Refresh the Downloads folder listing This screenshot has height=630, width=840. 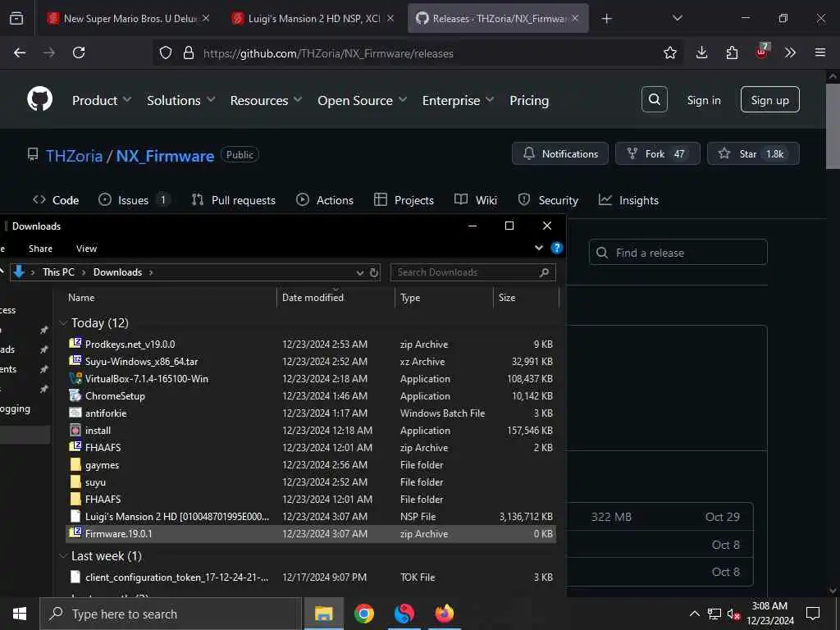(374, 272)
